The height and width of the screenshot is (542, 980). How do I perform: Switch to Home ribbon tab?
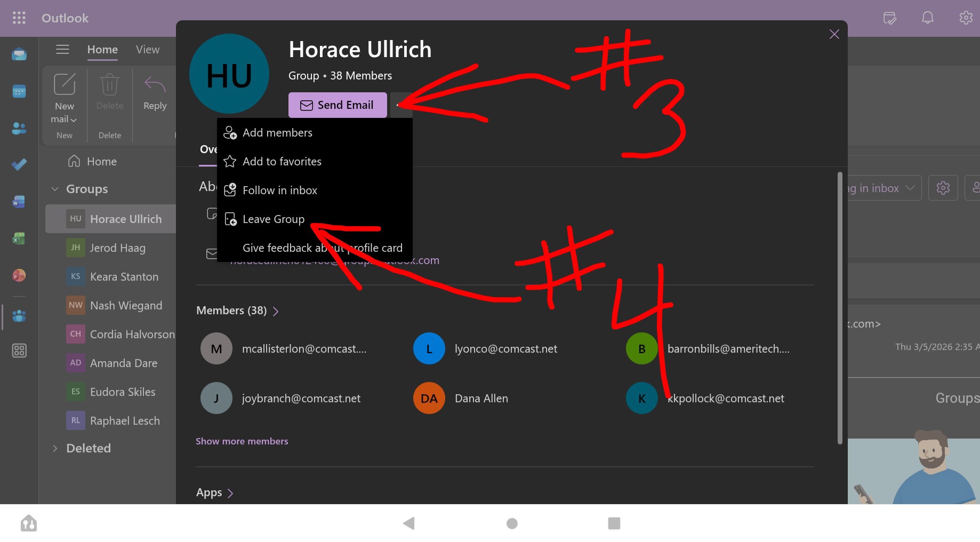[102, 50]
